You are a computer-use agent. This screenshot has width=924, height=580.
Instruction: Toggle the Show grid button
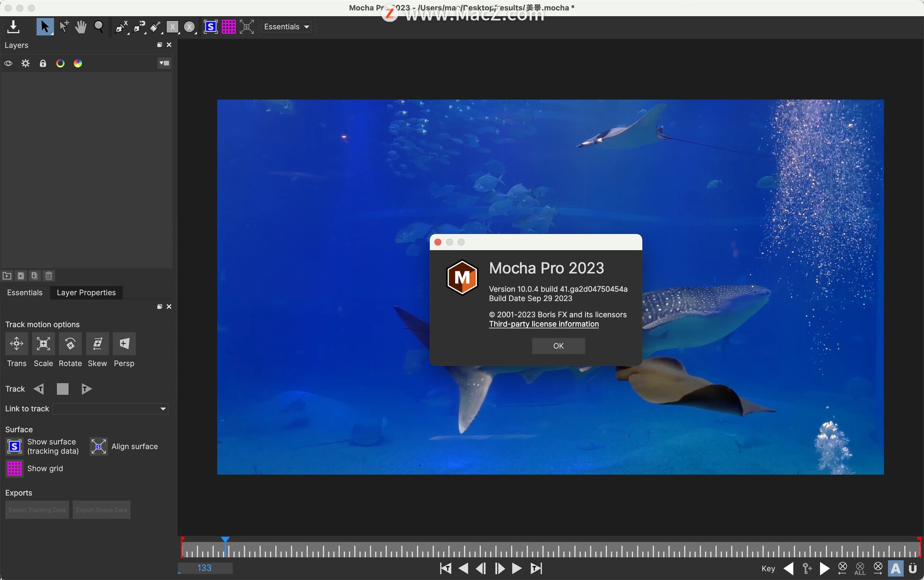pyautogui.click(x=14, y=468)
